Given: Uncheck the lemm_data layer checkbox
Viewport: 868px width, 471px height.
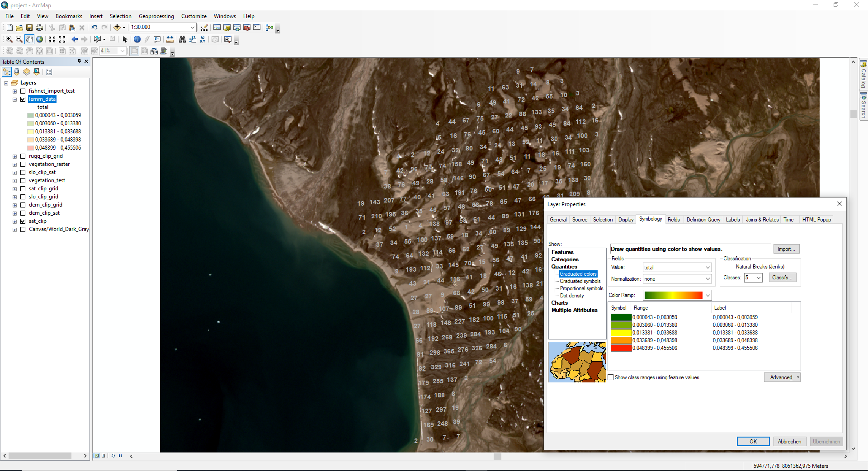Looking at the screenshot, I should [23, 99].
